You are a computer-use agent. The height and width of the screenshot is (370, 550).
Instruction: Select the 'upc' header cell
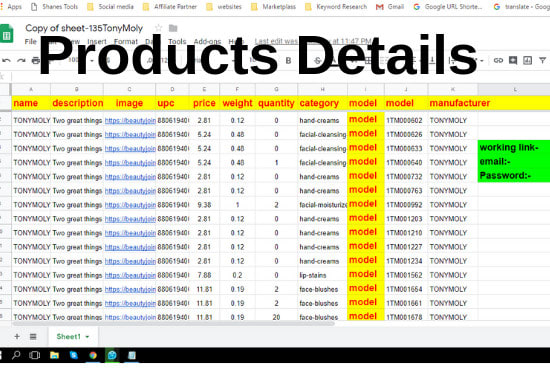coord(172,103)
